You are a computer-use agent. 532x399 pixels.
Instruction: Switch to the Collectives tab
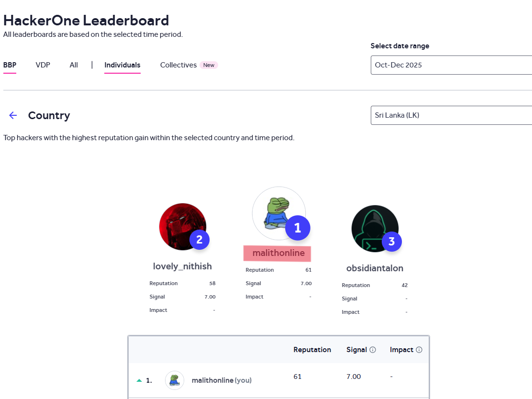(x=178, y=65)
